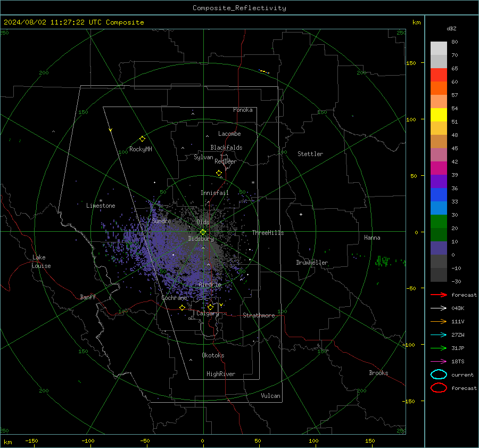
Task: Click the Stettler town label
Action: tap(310, 154)
